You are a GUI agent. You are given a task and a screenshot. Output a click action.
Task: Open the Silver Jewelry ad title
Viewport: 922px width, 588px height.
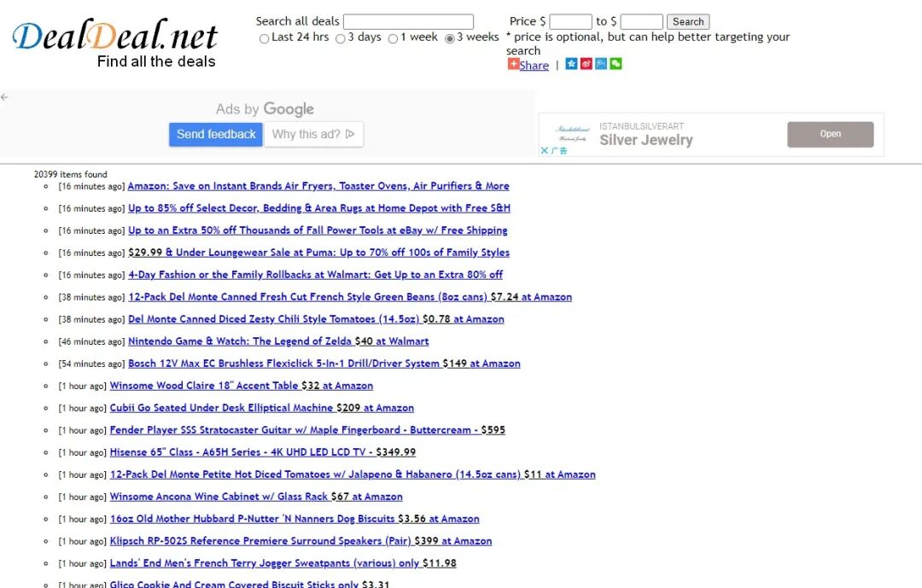pyautogui.click(x=645, y=140)
